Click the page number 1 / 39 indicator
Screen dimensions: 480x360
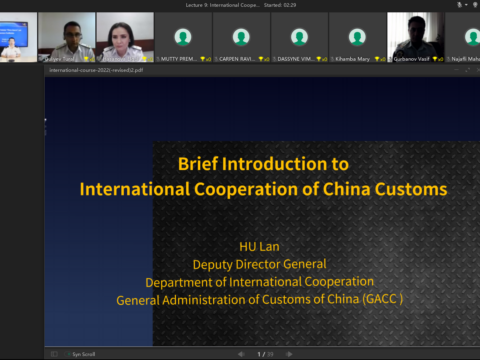pyautogui.click(x=265, y=354)
